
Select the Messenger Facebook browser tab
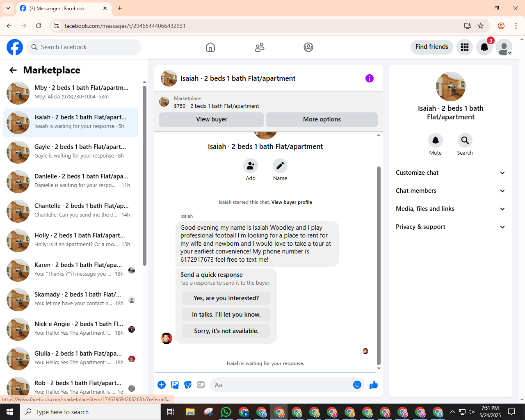click(x=64, y=8)
